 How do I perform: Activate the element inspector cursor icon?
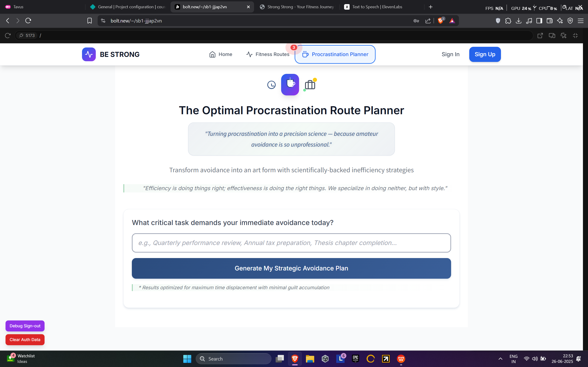(563, 35)
